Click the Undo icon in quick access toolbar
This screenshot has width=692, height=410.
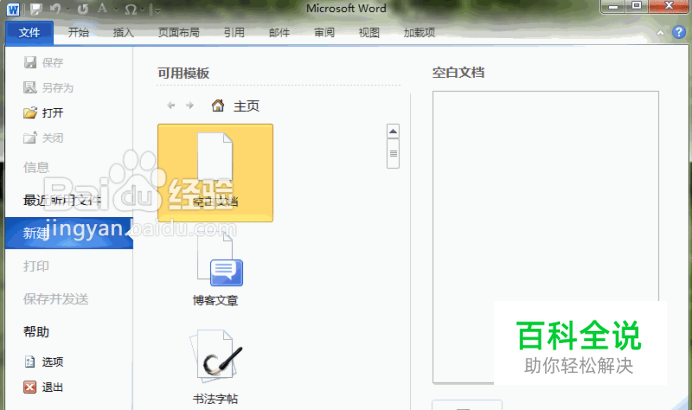pyautogui.click(x=55, y=8)
